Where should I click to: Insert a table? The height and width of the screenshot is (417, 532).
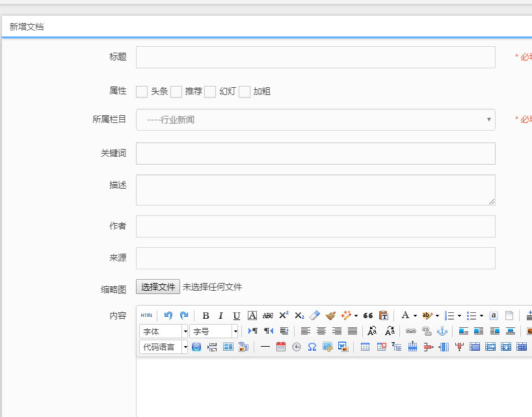point(365,347)
